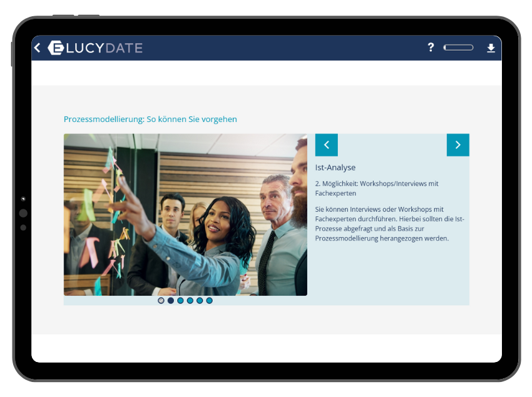
Task: Click the LUCYDATE brand text
Action: coord(104,48)
